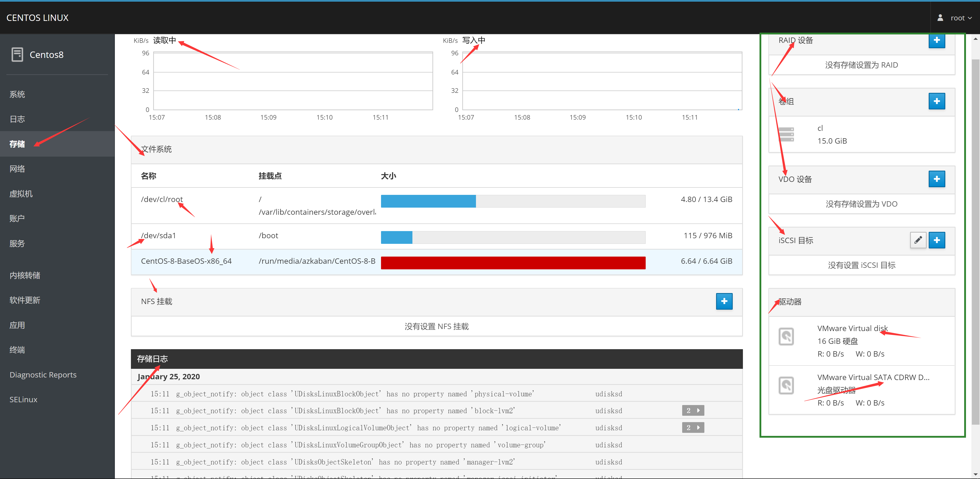Open the /dev/sda1 filesystem row
This screenshot has width=980, height=479.
coord(437,236)
